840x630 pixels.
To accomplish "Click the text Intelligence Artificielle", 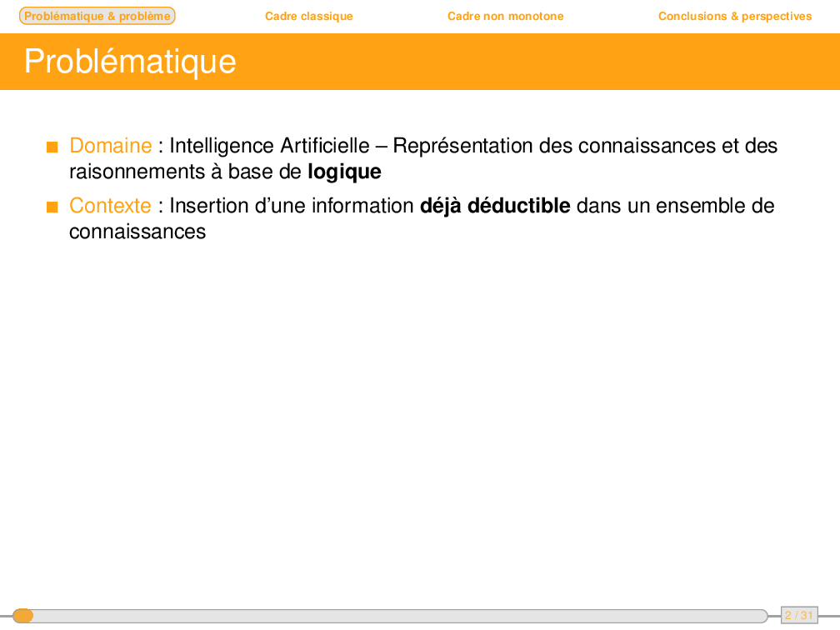I will pyautogui.click(x=269, y=146).
